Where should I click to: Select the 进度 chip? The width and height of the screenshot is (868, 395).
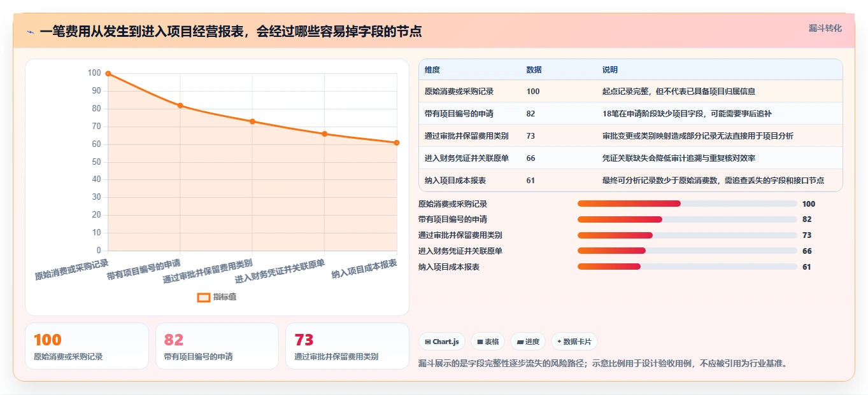pyautogui.click(x=528, y=342)
